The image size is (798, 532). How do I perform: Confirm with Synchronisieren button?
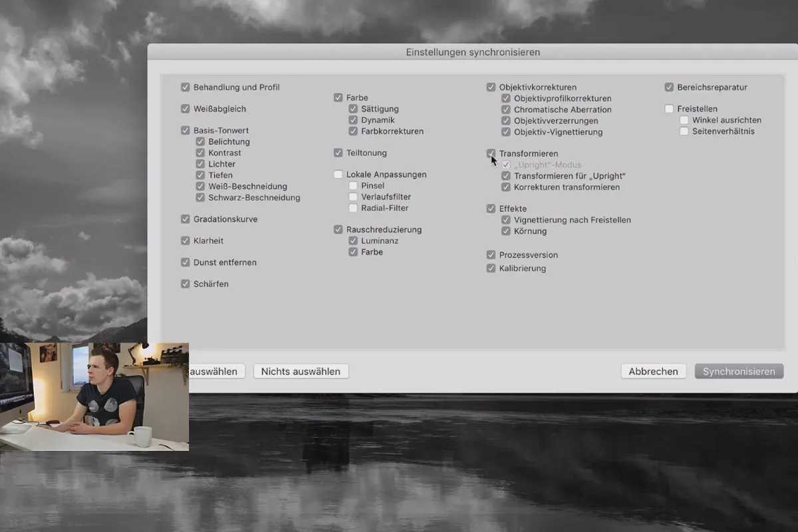[739, 371]
